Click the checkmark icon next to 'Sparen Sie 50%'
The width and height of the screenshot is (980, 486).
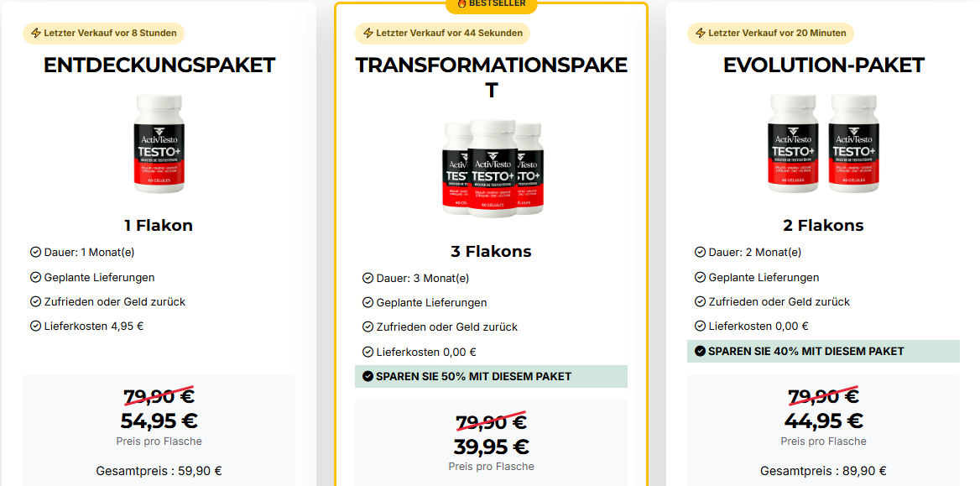367,377
